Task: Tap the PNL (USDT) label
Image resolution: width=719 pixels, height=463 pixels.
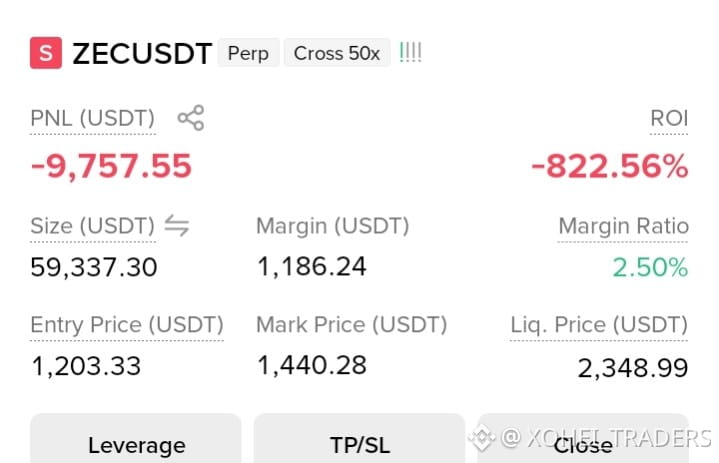Action: pyautogui.click(x=93, y=118)
